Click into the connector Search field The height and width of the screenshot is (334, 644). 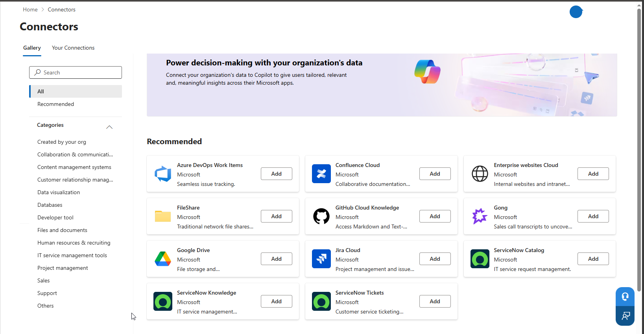point(76,72)
